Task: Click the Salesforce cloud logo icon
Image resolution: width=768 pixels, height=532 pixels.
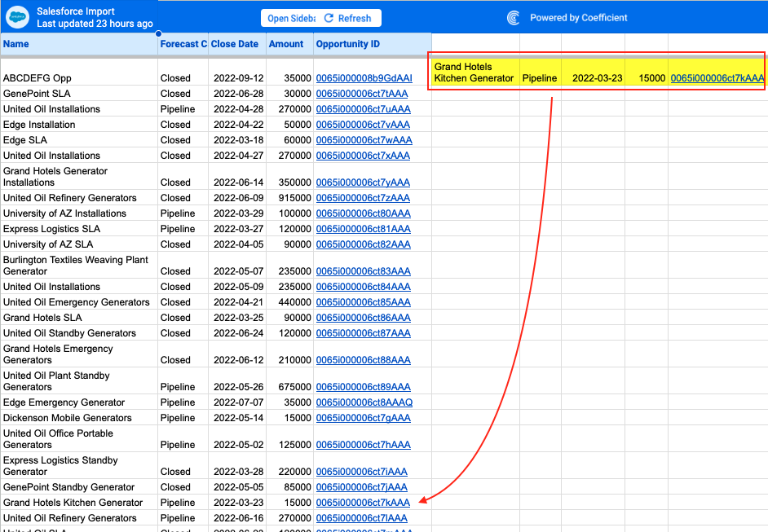Action: (18, 18)
